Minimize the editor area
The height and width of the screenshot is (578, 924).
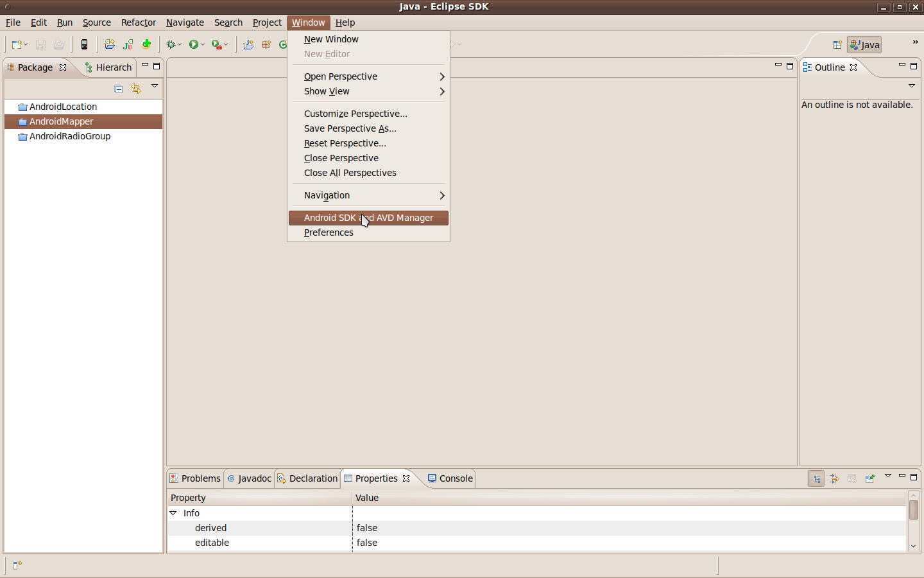click(778, 66)
